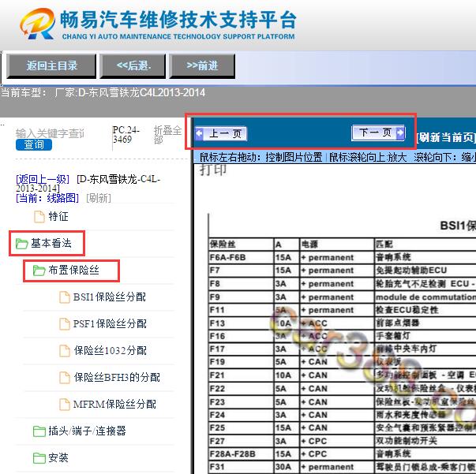Open 保险丝BFH3的分配 page

117,377
